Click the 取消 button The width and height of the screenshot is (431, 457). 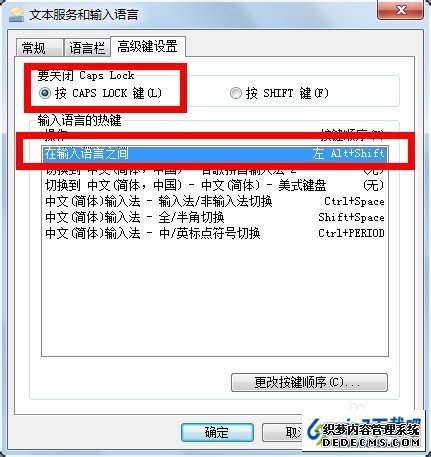[283, 432]
